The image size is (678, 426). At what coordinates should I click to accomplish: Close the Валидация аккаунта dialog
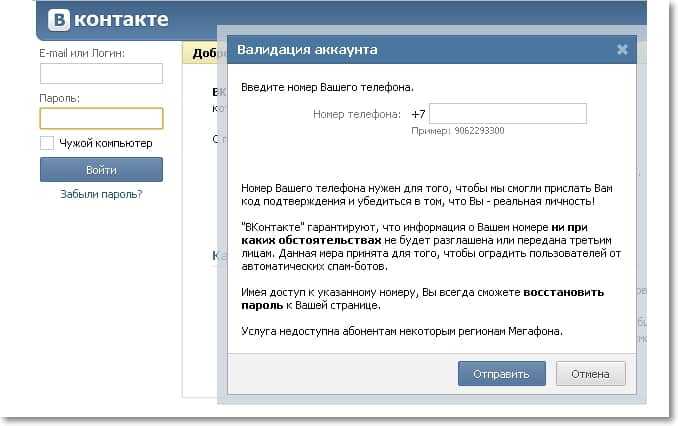pyautogui.click(x=622, y=49)
